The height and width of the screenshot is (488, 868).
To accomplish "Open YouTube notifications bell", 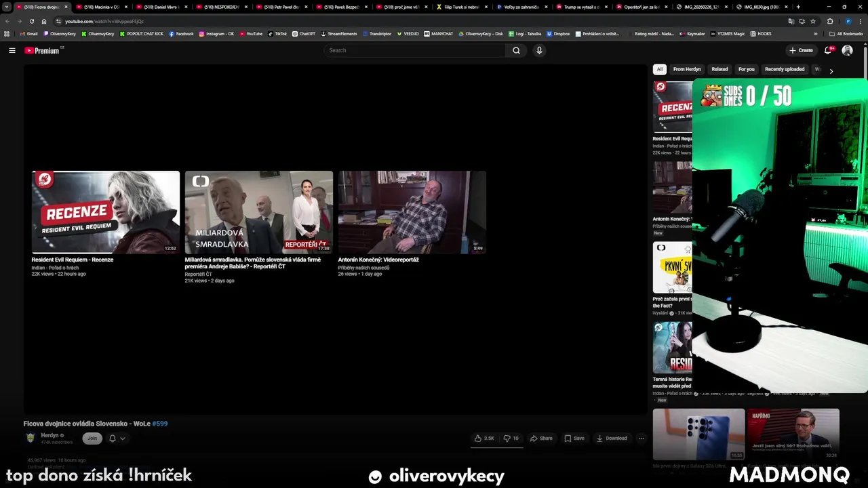I will click(828, 50).
